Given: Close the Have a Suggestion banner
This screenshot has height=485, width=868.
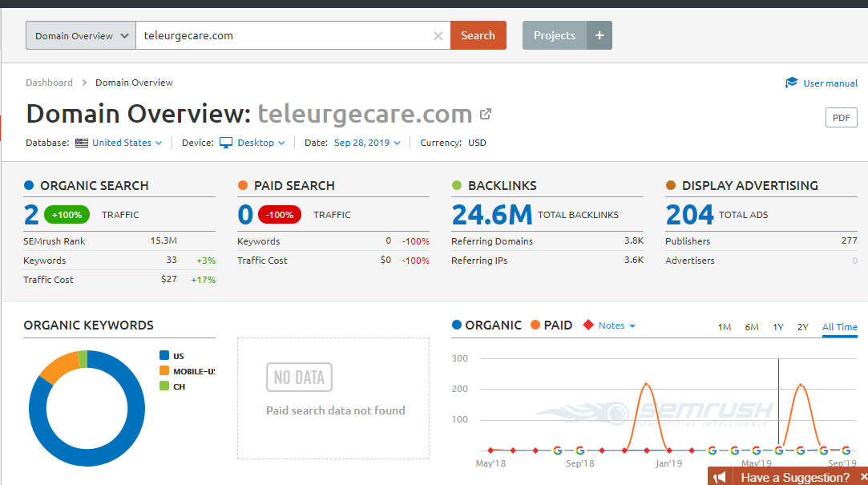Looking at the screenshot, I should (863, 477).
